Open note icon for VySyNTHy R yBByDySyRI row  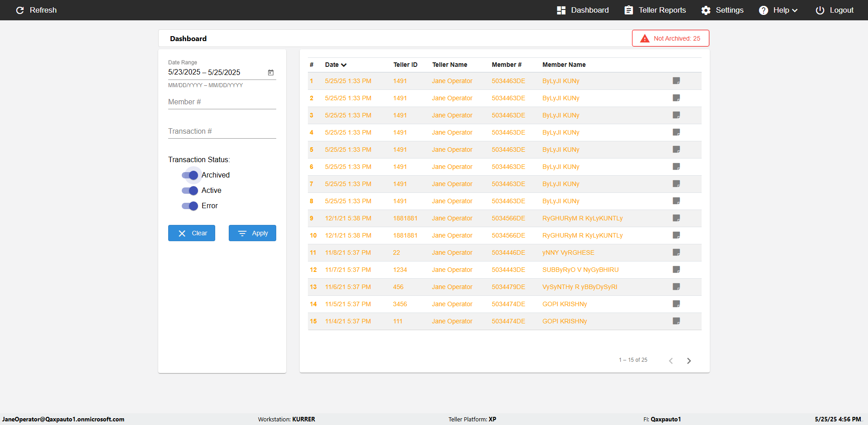[x=676, y=287]
